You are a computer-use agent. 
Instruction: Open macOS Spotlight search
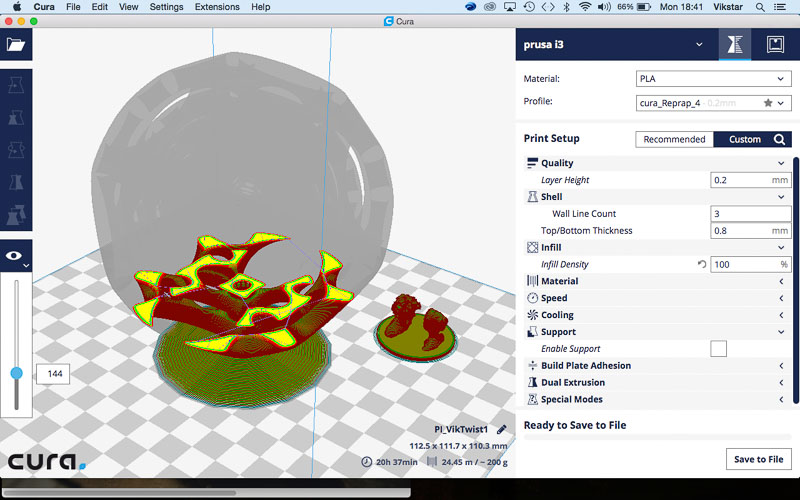click(760, 7)
